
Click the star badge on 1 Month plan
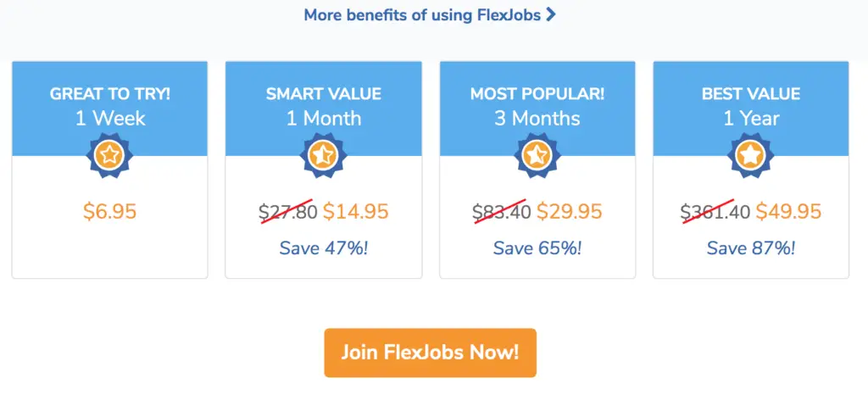pos(323,155)
